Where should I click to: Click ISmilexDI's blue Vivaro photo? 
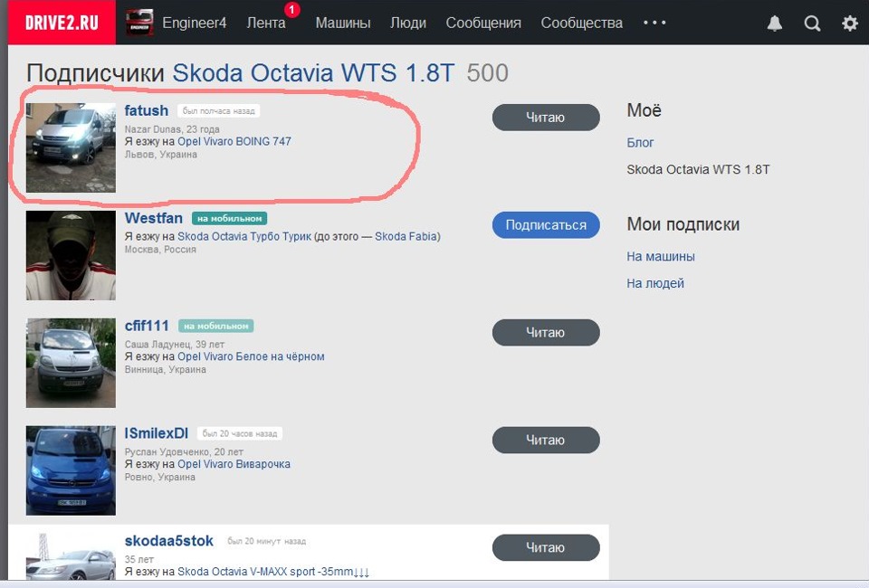point(71,470)
